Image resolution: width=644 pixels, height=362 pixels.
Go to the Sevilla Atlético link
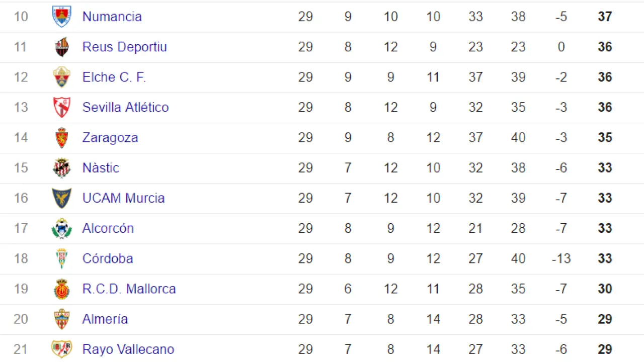[x=125, y=107]
